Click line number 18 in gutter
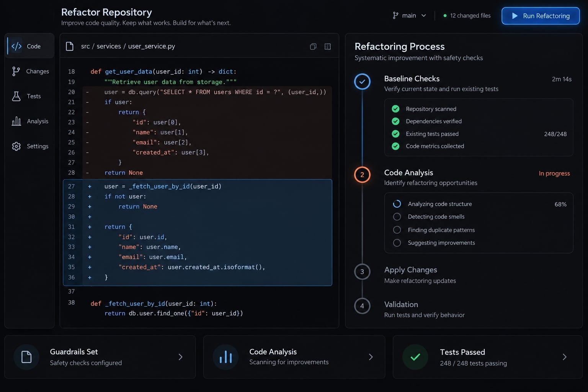The height and width of the screenshot is (392, 588). click(72, 72)
